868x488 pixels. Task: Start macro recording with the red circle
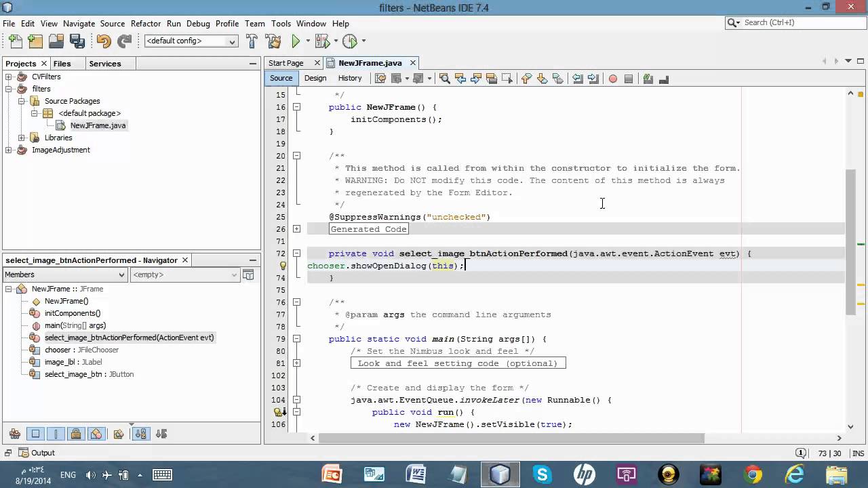613,79
